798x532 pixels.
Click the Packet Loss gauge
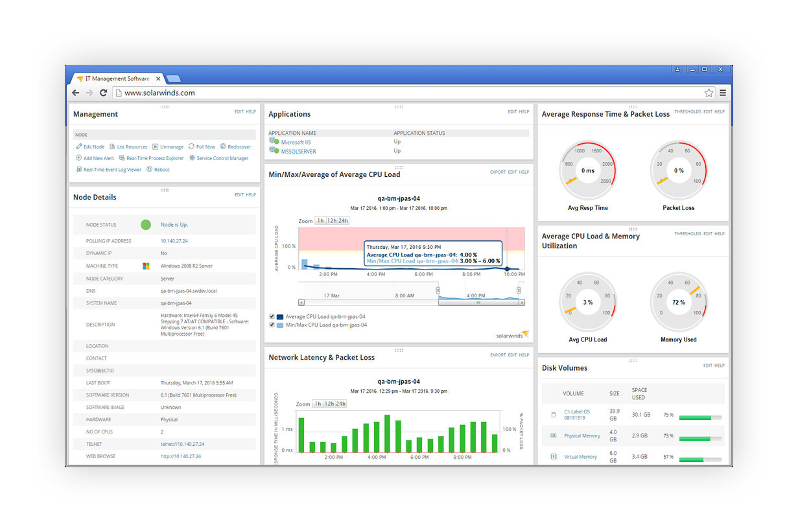pyautogui.click(x=679, y=170)
